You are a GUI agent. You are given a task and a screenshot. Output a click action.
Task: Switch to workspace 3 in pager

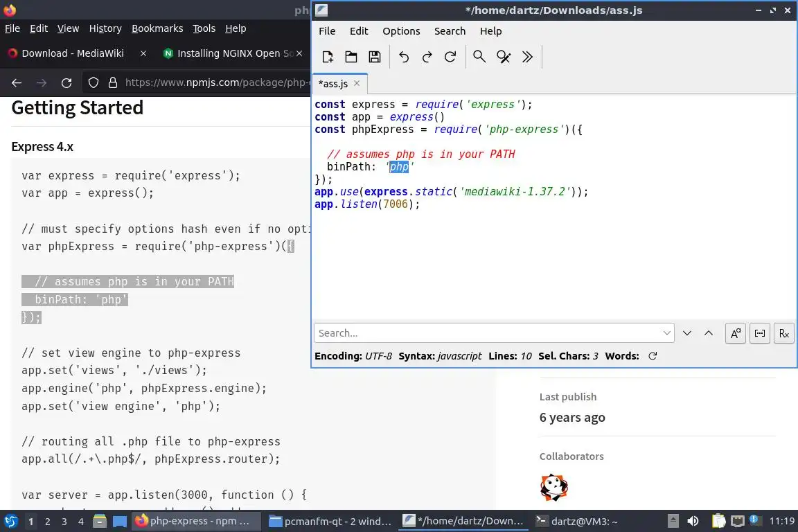pyautogui.click(x=64, y=522)
